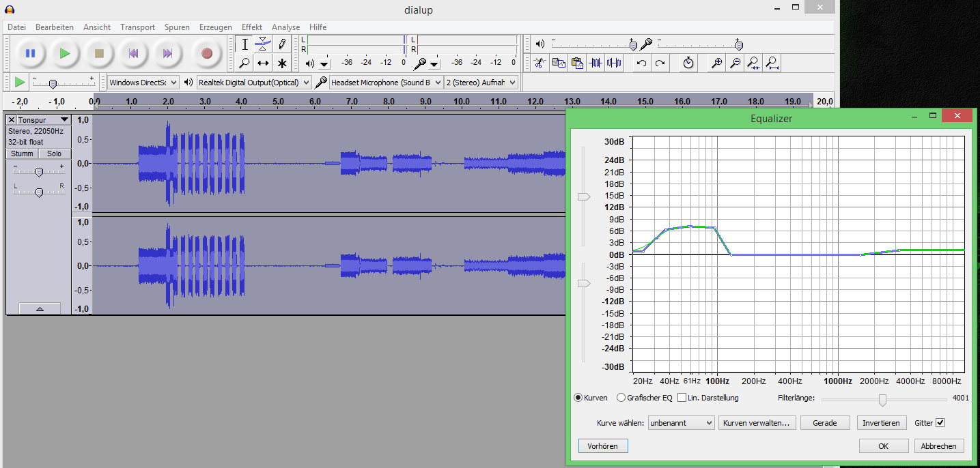Open the Spuren menu
This screenshot has width=980, height=468.
coord(177,27)
